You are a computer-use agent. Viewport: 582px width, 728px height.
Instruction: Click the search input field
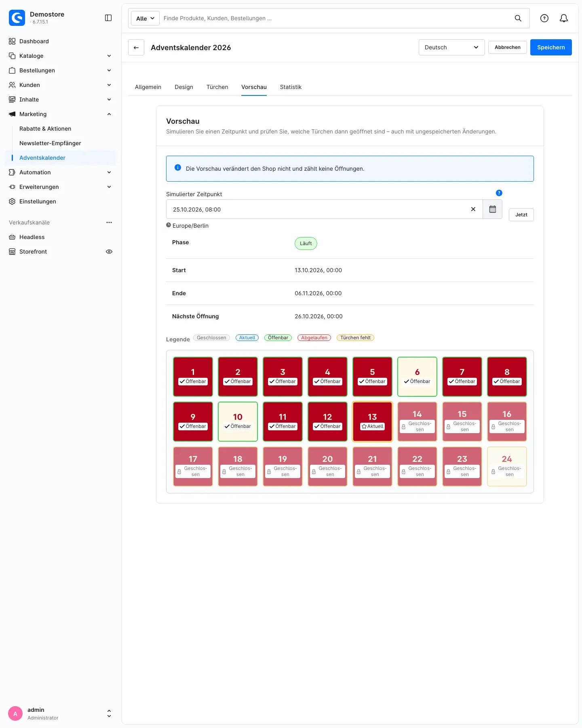click(x=335, y=18)
